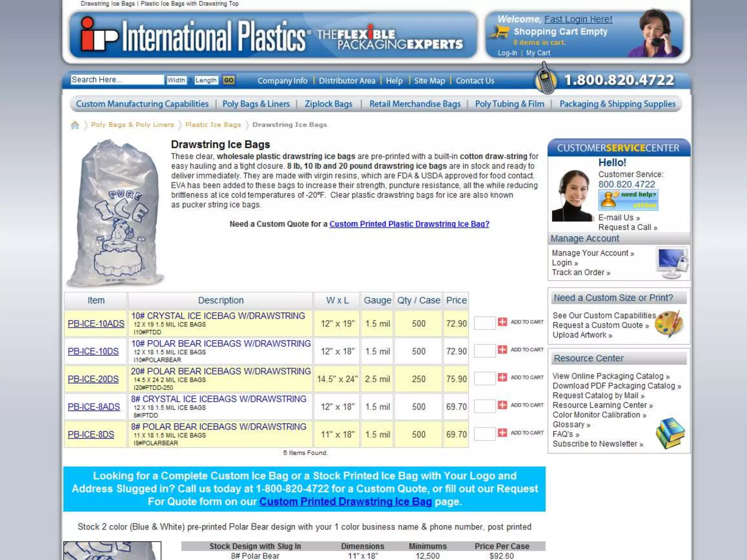Open the Ziplock Bags menu
747x560 pixels.
(328, 104)
